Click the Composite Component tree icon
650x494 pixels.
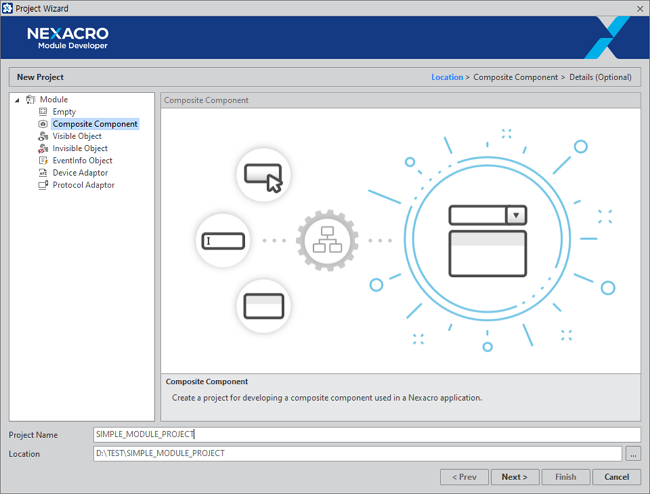click(43, 124)
